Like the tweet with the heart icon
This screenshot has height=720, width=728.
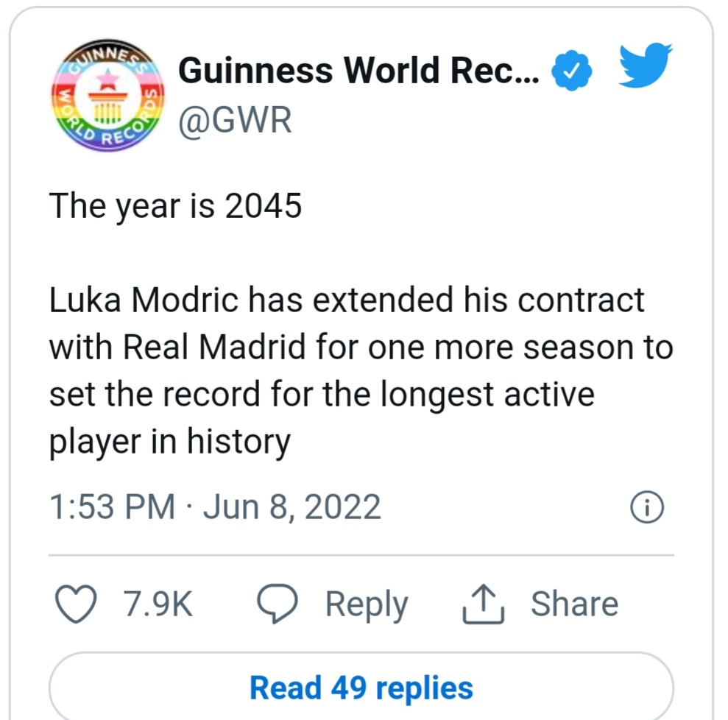click(77, 604)
